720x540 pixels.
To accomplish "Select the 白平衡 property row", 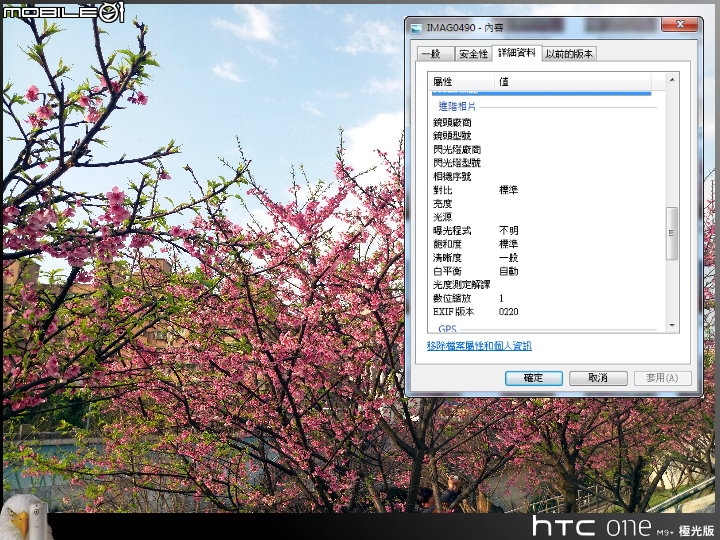I will click(544, 271).
